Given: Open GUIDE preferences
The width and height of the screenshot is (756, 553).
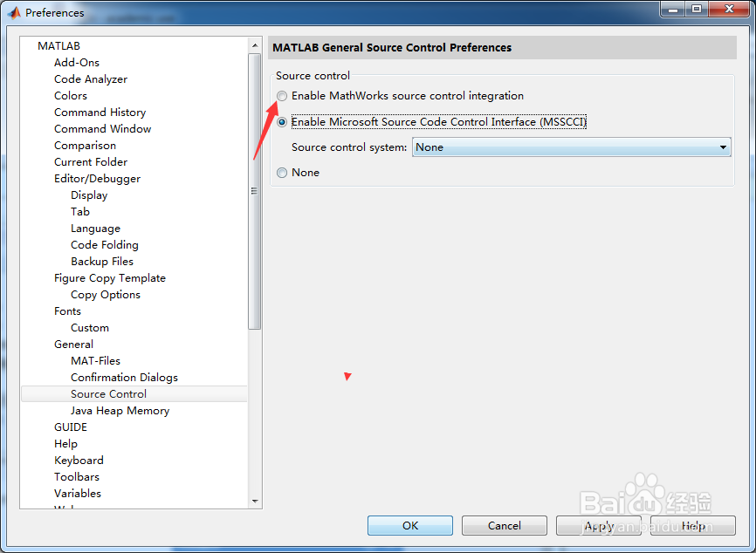Looking at the screenshot, I should pos(71,427).
